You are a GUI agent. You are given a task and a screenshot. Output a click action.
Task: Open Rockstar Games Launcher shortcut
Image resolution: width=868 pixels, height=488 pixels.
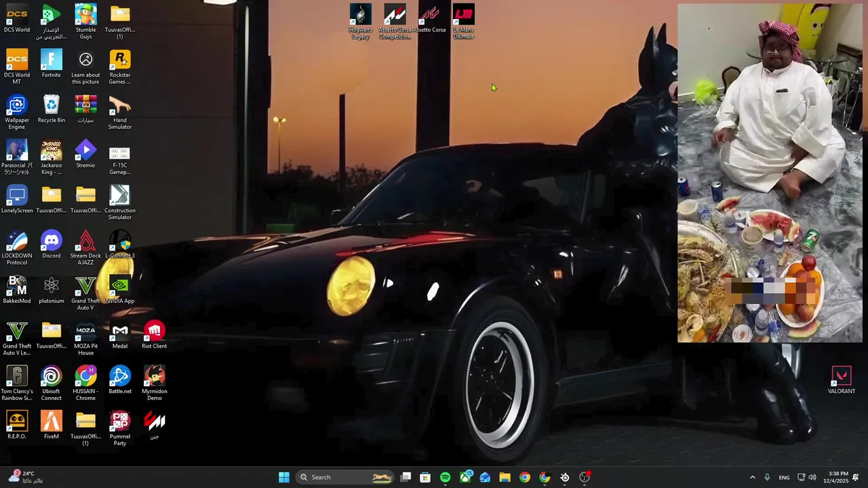click(x=120, y=66)
